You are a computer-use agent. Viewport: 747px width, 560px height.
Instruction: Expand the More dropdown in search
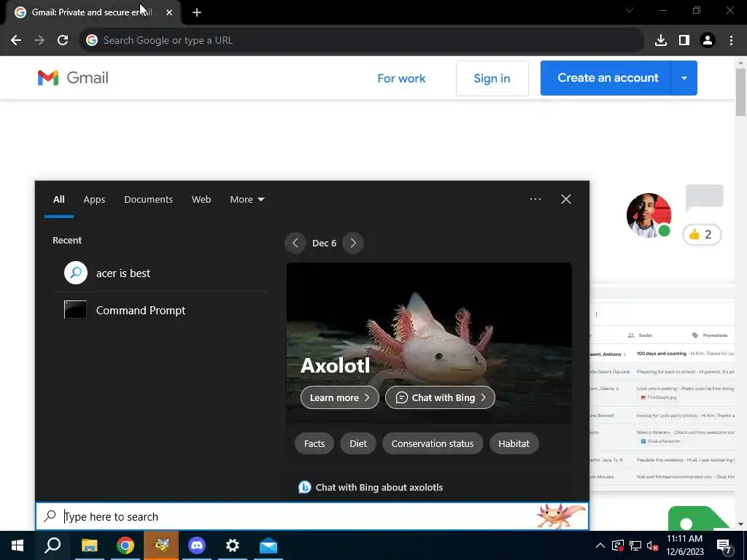[247, 200]
